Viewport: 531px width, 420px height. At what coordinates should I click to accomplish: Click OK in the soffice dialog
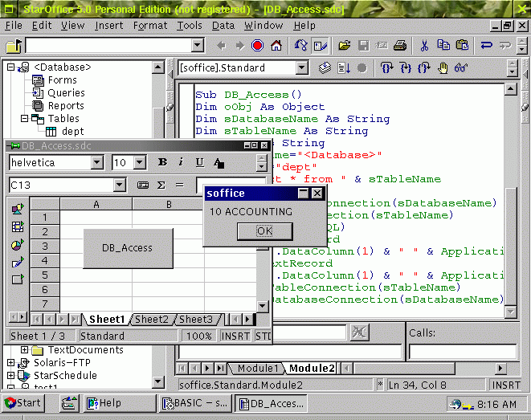(x=265, y=231)
